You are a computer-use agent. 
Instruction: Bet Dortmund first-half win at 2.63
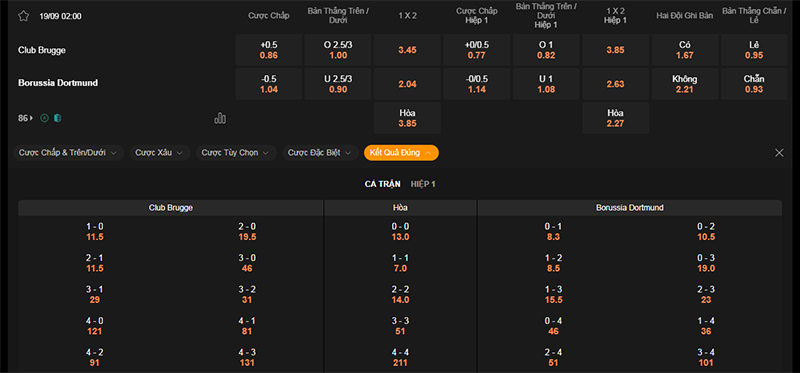point(615,84)
